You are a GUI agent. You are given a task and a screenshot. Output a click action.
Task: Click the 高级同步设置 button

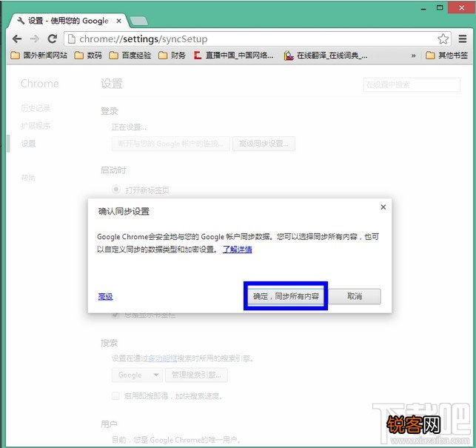[264, 144]
